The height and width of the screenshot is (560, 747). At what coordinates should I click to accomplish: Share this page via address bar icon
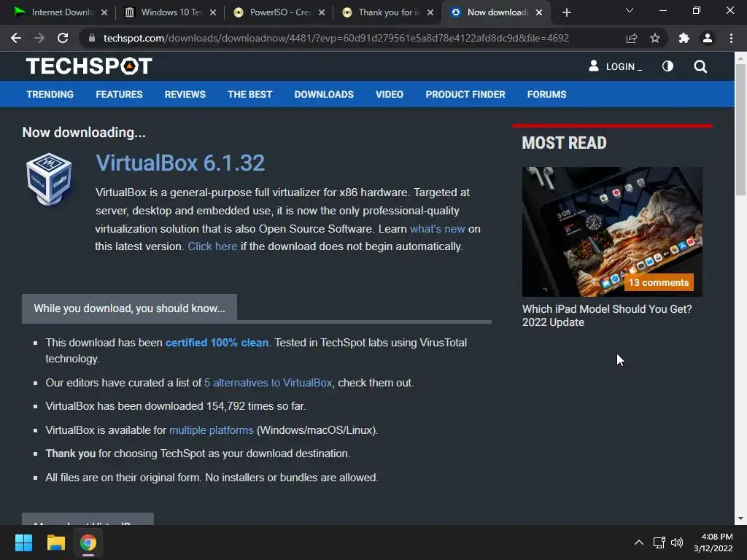632,38
